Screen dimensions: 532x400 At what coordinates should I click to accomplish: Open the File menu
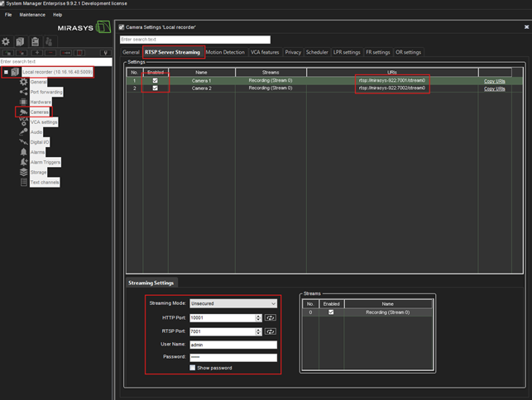point(8,15)
